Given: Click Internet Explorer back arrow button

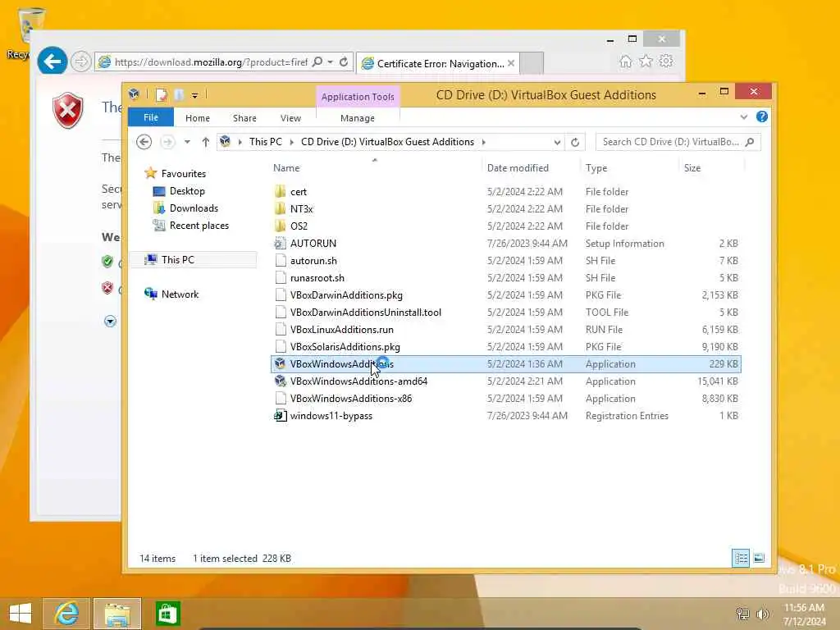Looking at the screenshot, I should pos(52,62).
